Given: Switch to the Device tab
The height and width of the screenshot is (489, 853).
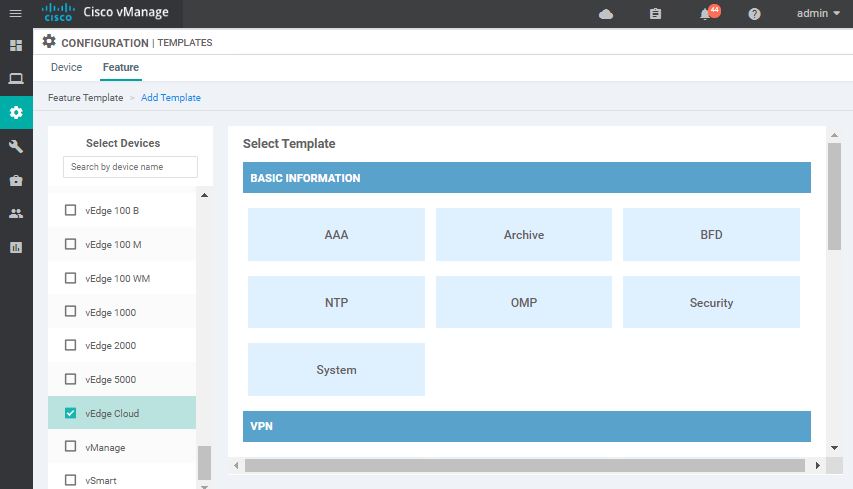Looking at the screenshot, I should click(x=66, y=68).
